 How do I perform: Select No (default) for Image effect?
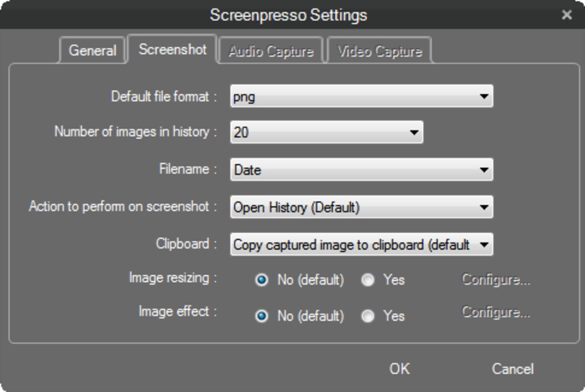pos(262,316)
